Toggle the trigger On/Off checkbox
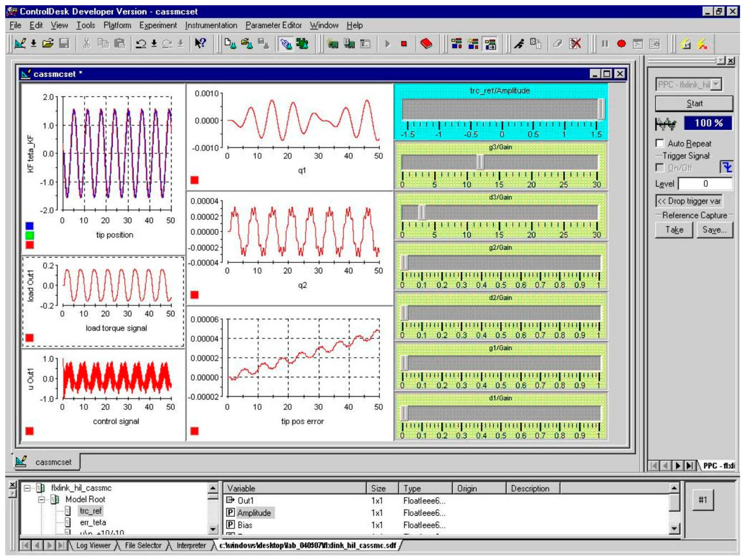This screenshot has width=746, height=560. pos(660,168)
